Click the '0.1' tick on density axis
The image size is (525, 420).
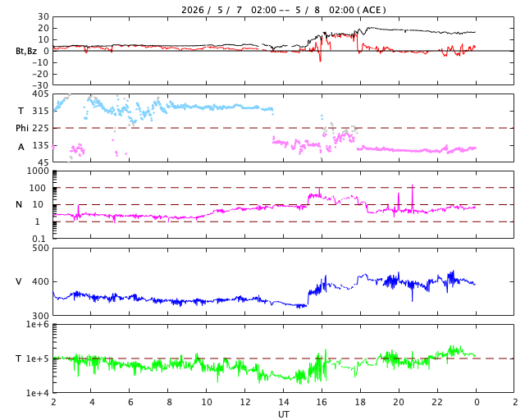pyautogui.click(x=39, y=239)
